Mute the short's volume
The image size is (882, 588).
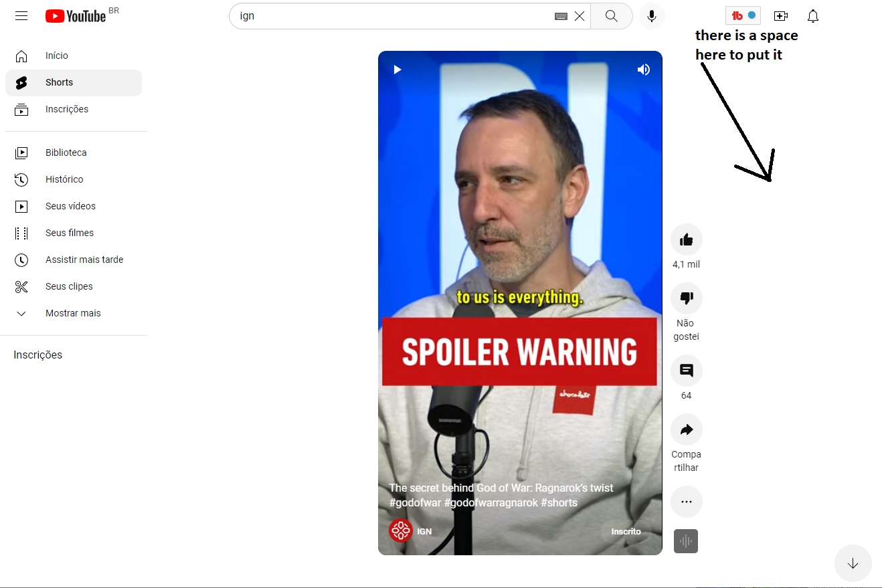coord(643,70)
